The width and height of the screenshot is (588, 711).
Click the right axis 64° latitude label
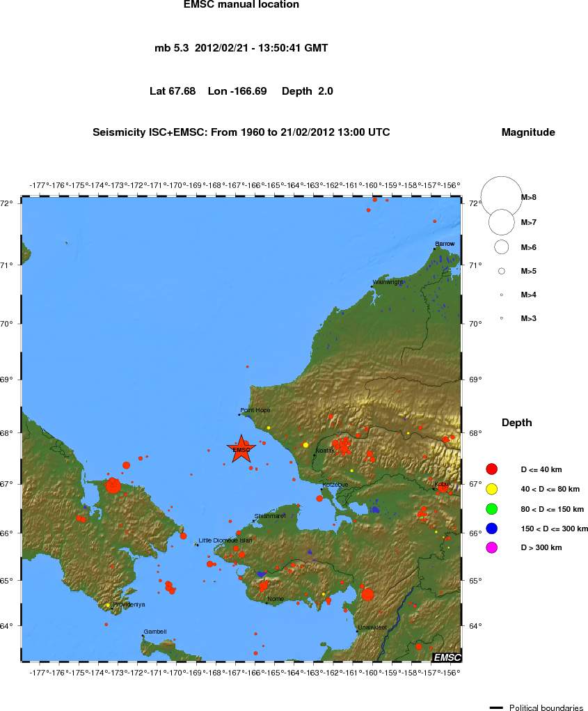click(x=476, y=626)
